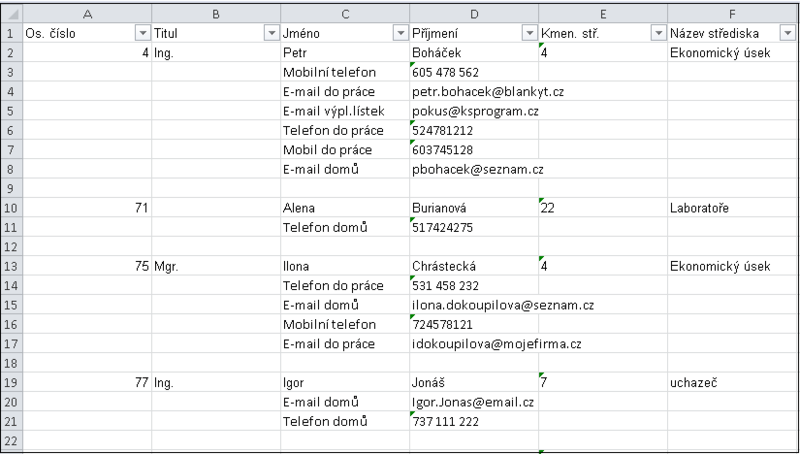Click the cell containing Jonáš

point(474,382)
